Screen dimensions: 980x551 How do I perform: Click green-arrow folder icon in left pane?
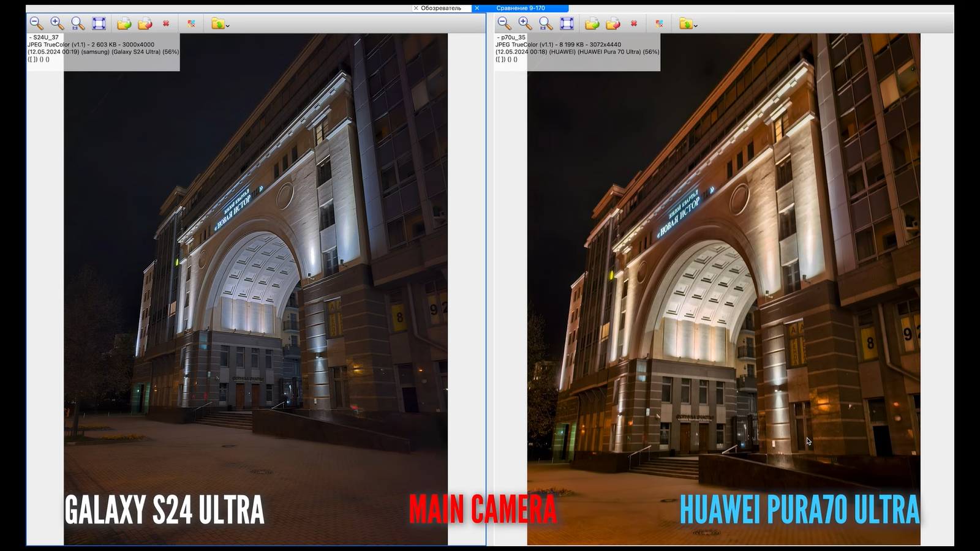pos(124,23)
